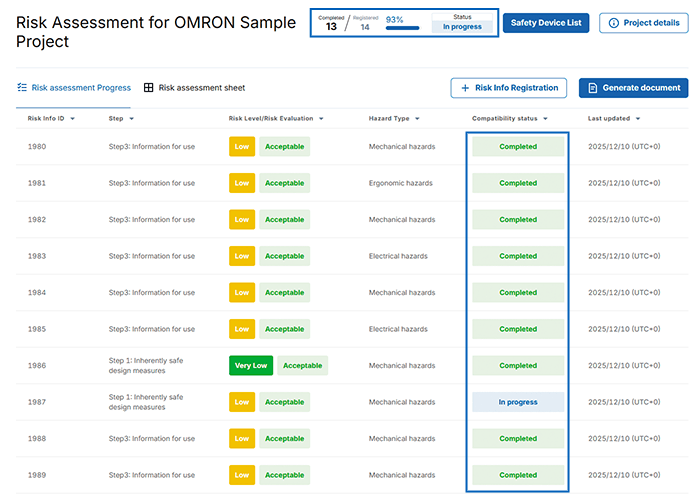The width and height of the screenshot is (700, 495).
Task: Click In progress status in row 1987
Action: (x=518, y=402)
